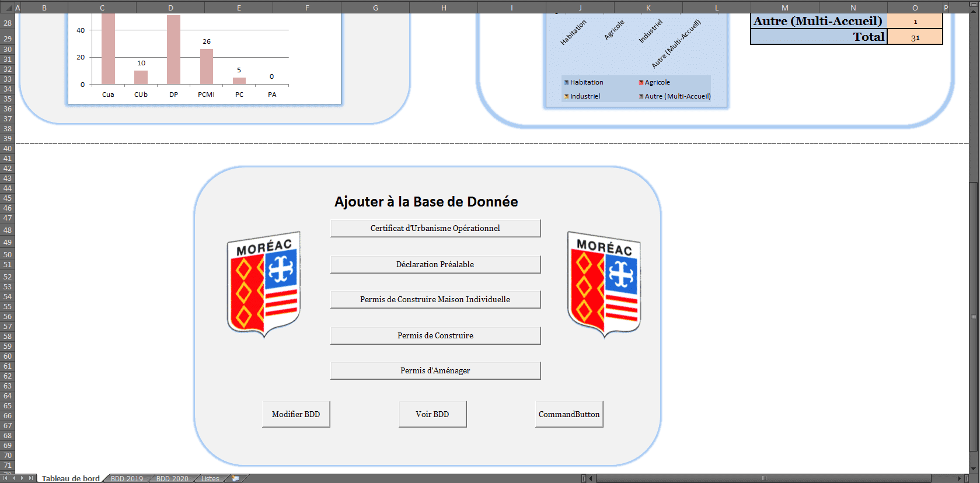Select column H header
The image size is (980, 483).
pyautogui.click(x=444, y=8)
